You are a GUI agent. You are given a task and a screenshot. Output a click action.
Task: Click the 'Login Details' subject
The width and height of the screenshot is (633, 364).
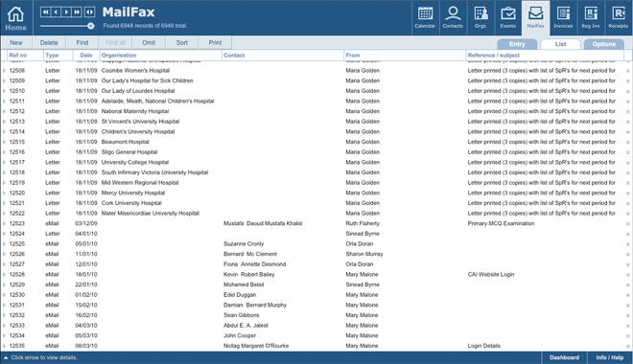point(483,346)
